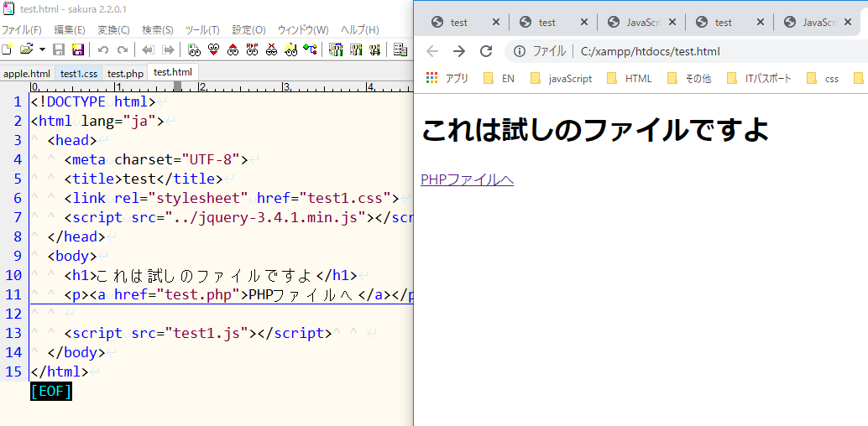Click the grey save floppy disk icon
The height and width of the screenshot is (426, 868).
pyautogui.click(x=59, y=49)
